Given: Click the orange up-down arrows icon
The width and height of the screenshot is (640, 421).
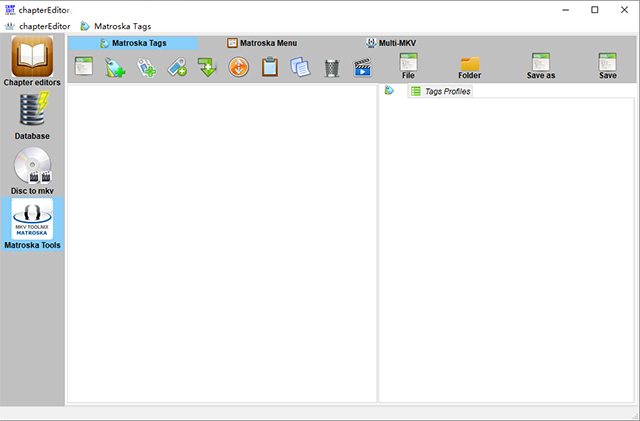Looking at the screenshot, I should point(239,67).
